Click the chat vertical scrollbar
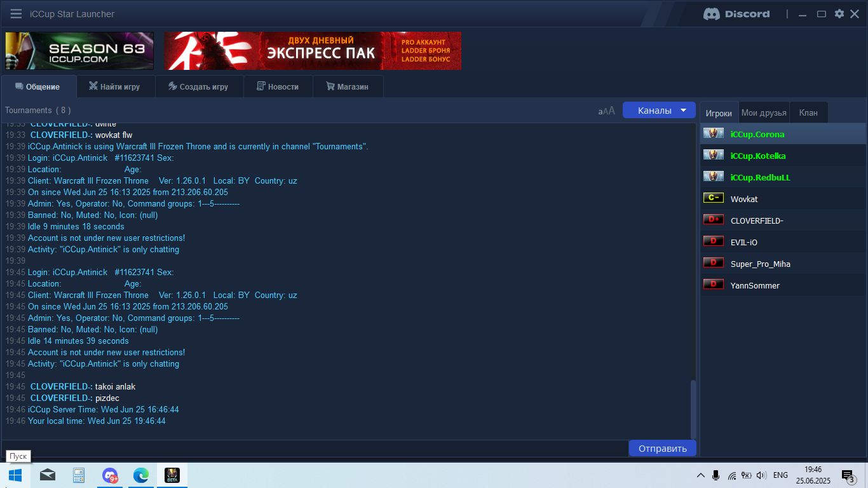Viewport: 868px width, 488px height. click(x=693, y=409)
